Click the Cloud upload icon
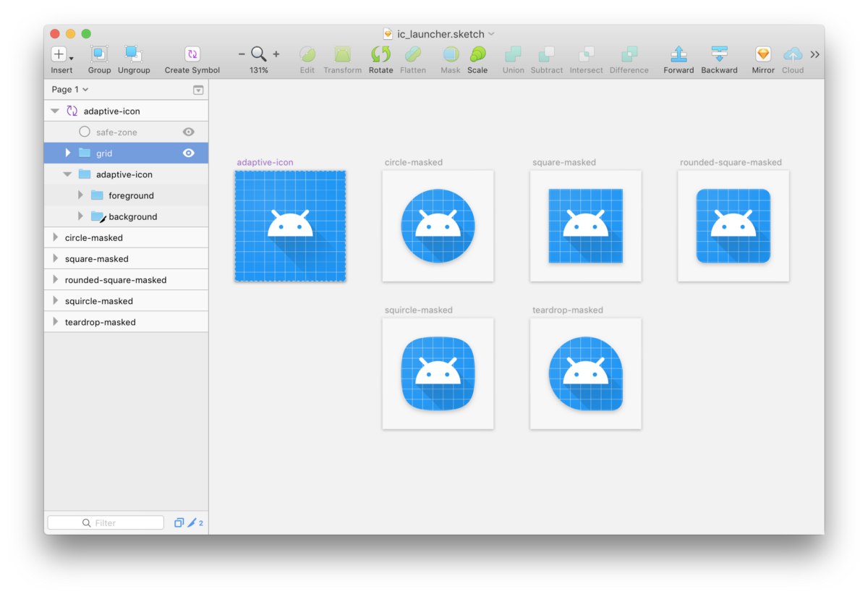 click(793, 54)
